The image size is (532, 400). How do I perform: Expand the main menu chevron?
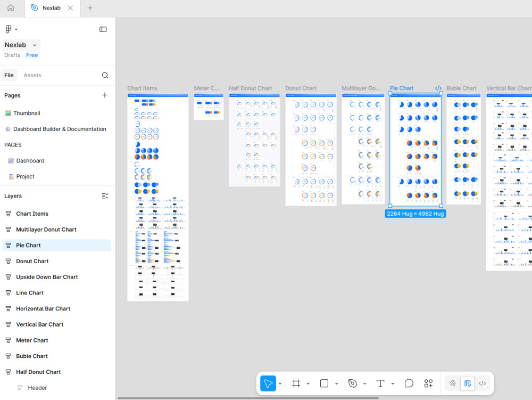16,29
